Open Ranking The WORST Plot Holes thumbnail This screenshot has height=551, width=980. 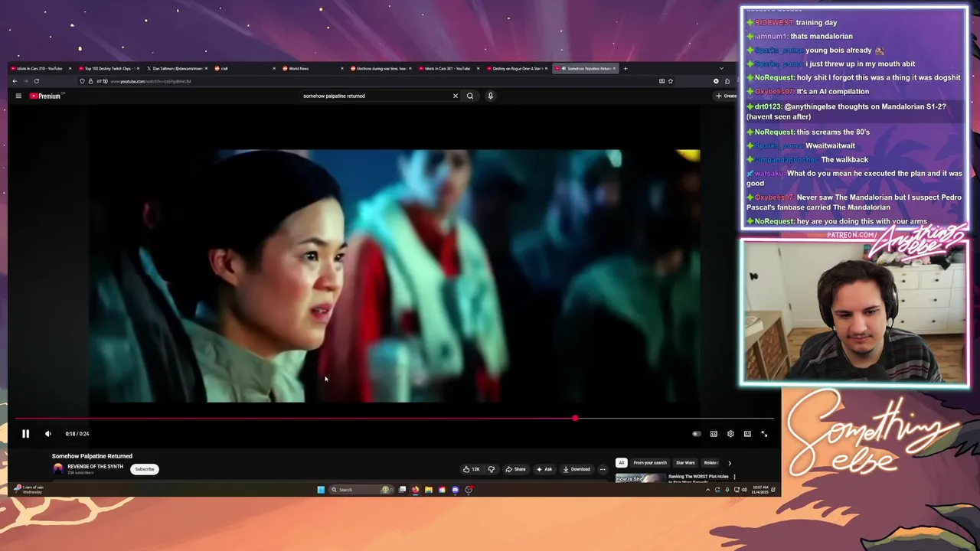pos(641,478)
